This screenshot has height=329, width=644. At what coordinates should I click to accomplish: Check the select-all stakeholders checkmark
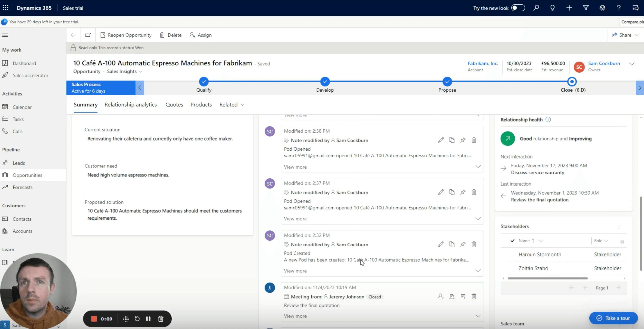(x=512, y=241)
